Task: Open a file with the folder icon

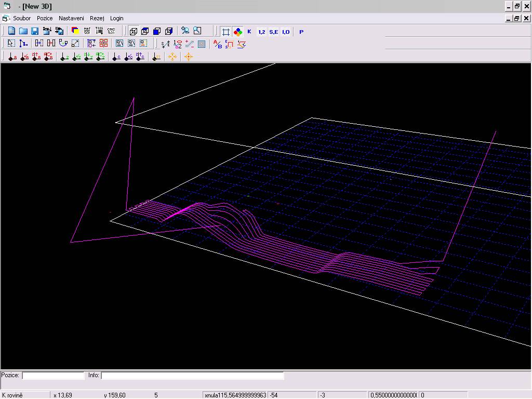Action: [23, 31]
